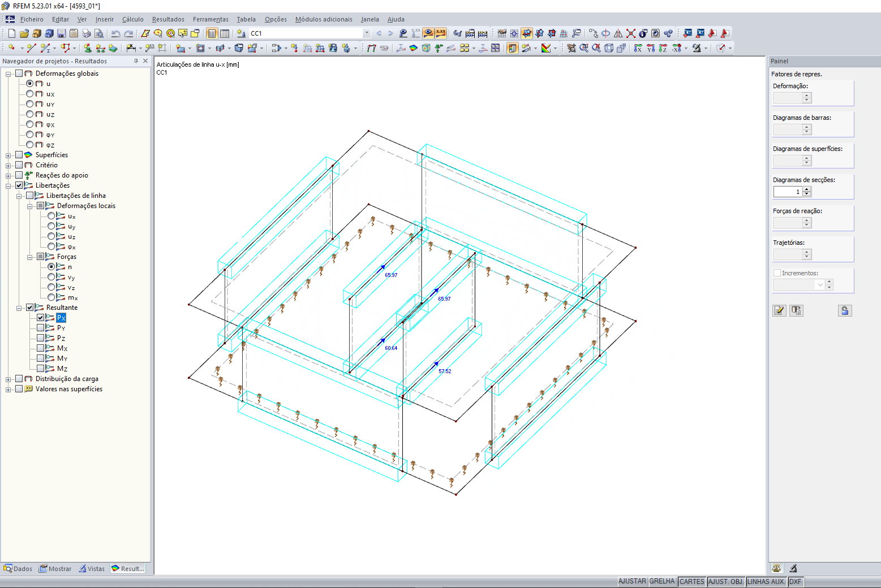Click the view in Z direction icon
This screenshot has height=588, width=881.
click(x=663, y=48)
